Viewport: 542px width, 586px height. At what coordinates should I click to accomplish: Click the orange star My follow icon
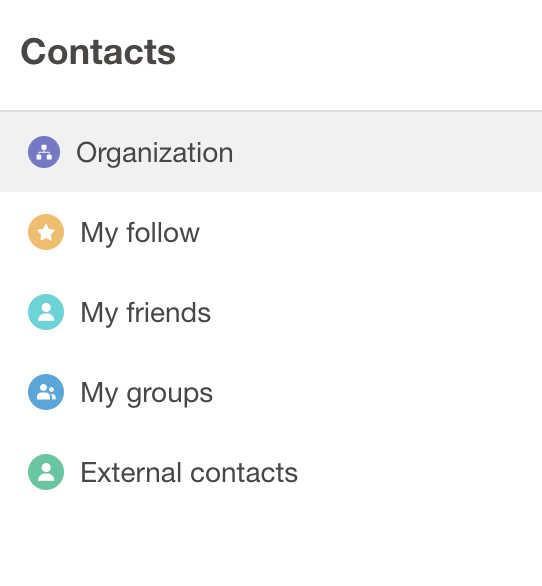46,232
